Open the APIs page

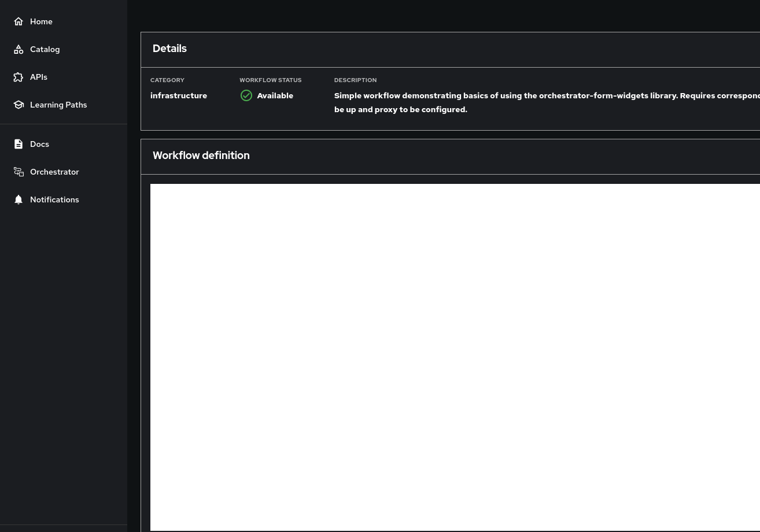click(x=64, y=77)
